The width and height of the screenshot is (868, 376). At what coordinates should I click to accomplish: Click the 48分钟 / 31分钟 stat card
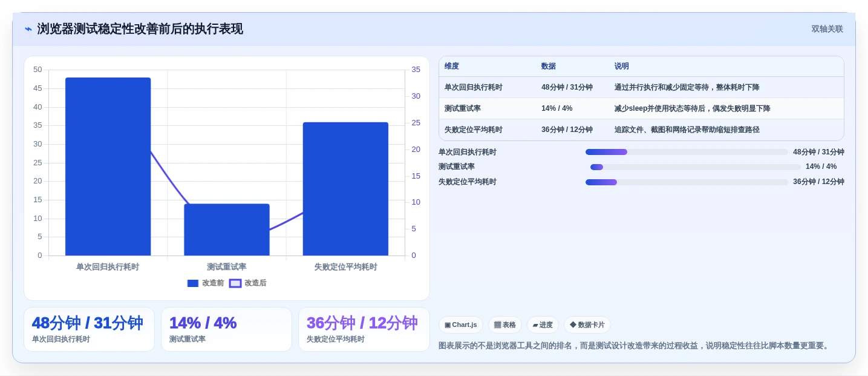(x=89, y=329)
